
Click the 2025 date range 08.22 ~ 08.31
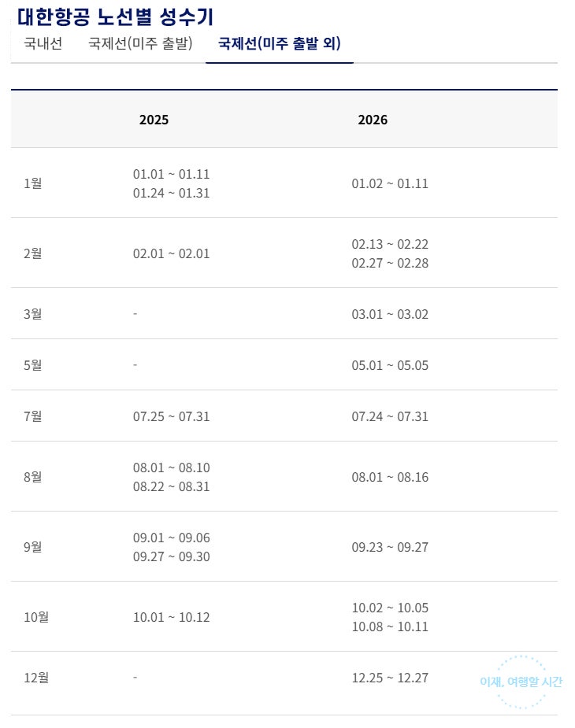pos(171,486)
